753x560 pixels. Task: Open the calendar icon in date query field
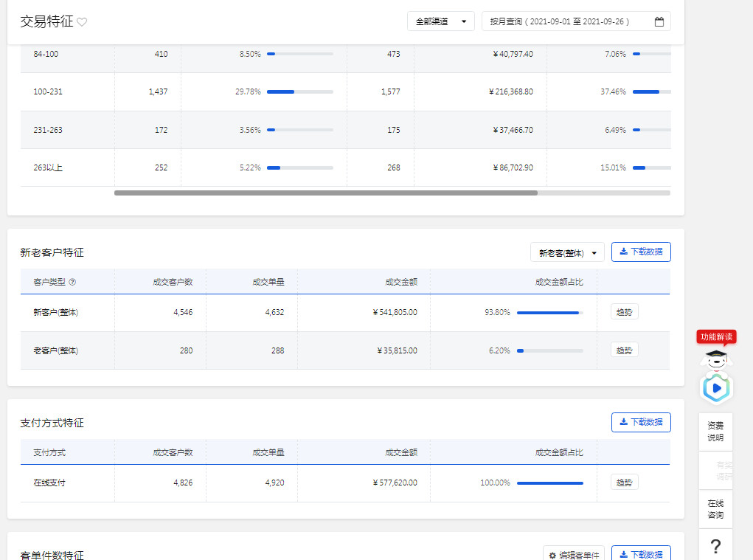pyautogui.click(x=659, y=21)
